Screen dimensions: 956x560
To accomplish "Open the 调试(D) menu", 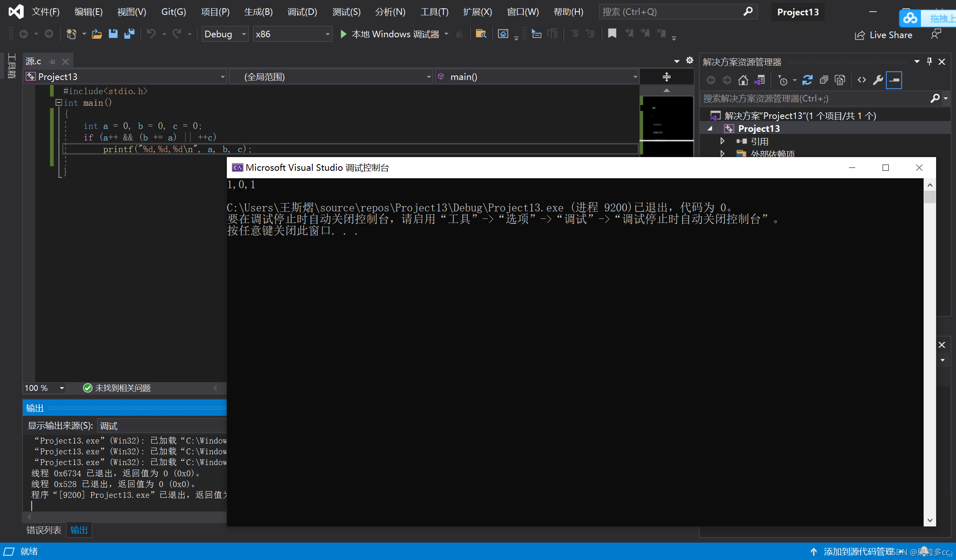I will click(302, 12).
